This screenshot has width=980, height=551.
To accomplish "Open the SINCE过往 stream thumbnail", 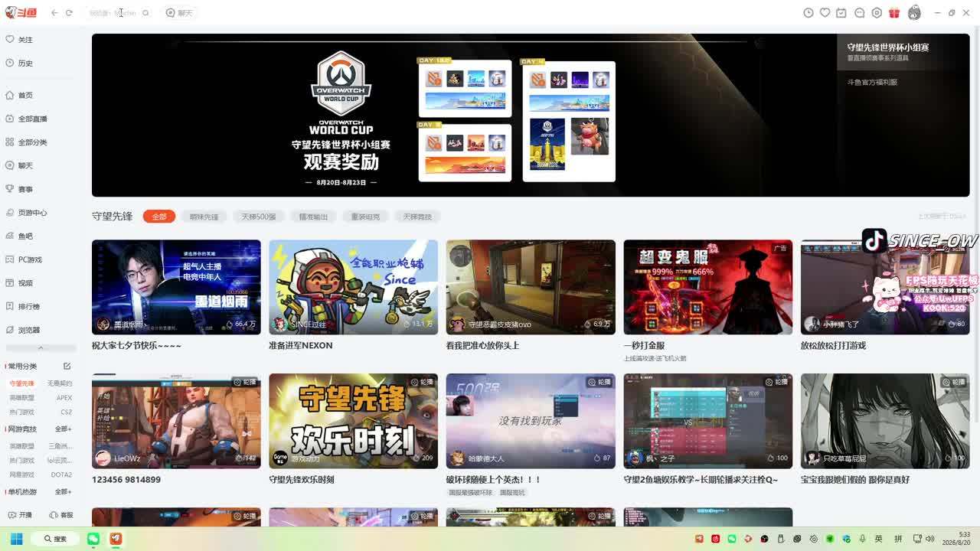I will 354,287.
